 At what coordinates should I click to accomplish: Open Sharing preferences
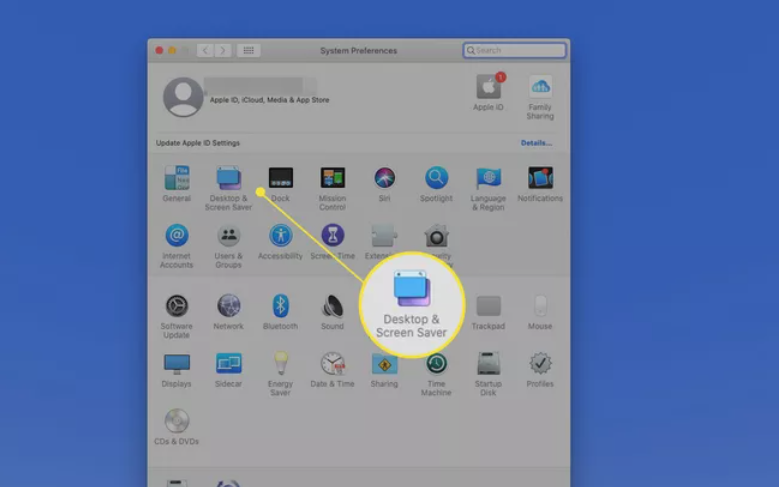[385, 370]
